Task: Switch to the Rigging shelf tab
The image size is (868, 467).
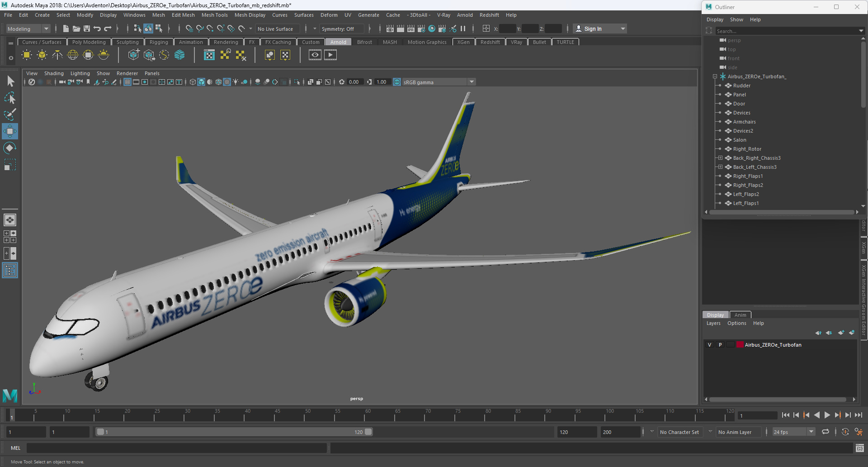Action: [159, 42]
